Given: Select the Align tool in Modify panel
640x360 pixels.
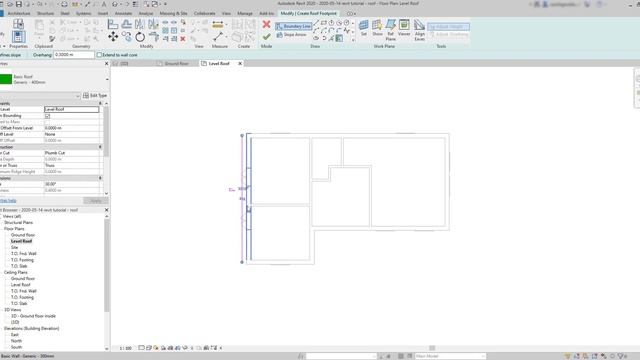Looking at the screenshot, I should coord(113,24).
